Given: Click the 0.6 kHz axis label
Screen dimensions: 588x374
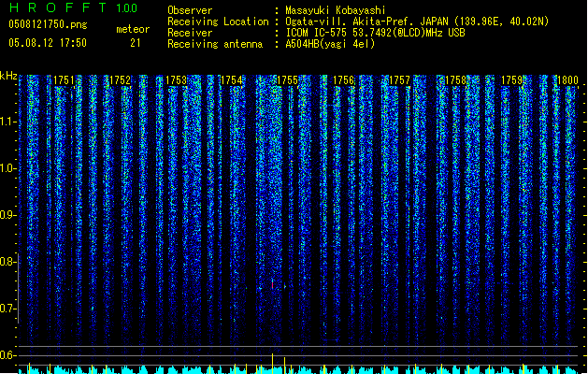Looking at the screenshot, I should point(7,355).
